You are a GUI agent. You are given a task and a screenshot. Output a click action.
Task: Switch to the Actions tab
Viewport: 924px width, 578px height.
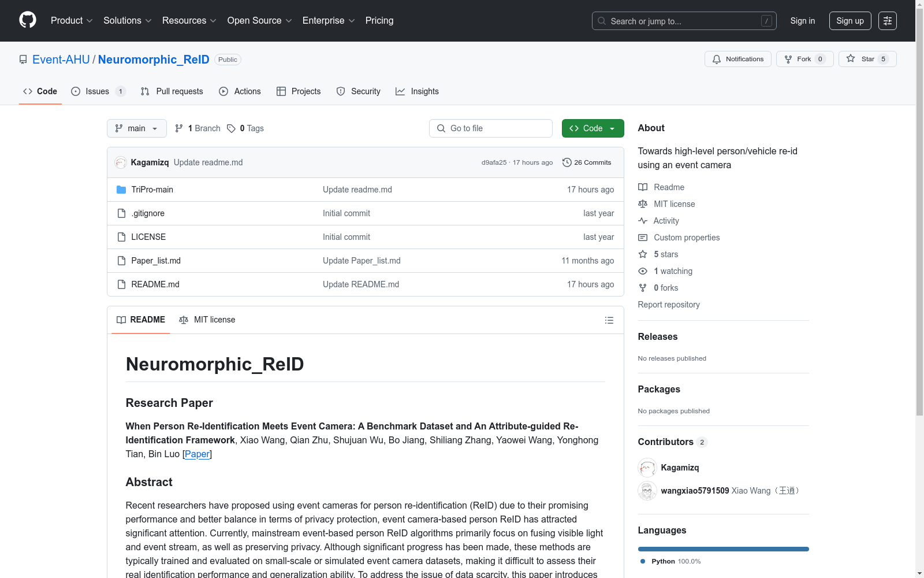[x=240, y=91]
